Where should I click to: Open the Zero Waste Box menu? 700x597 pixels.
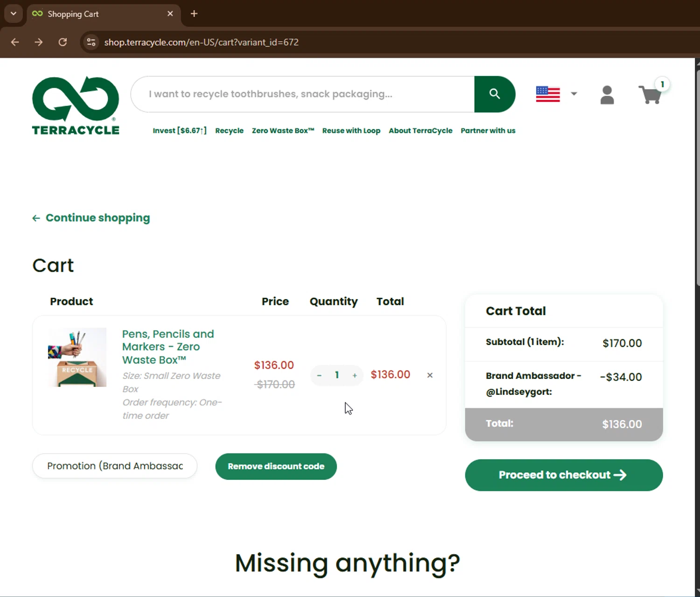283,131
